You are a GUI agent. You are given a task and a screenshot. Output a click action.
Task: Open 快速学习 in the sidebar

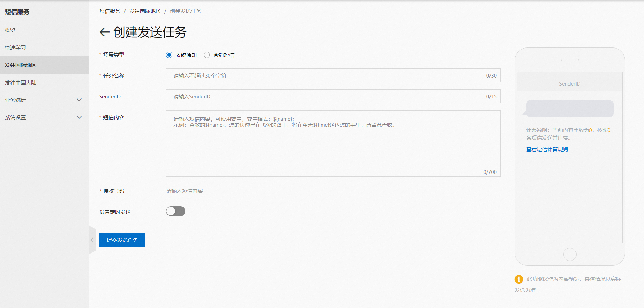[44, 47]
